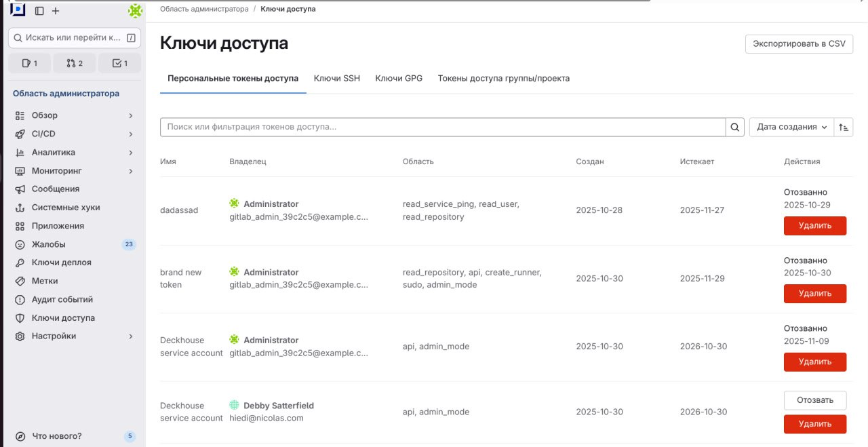Open "Системные хуки" sidebar entry

point(62,207)
